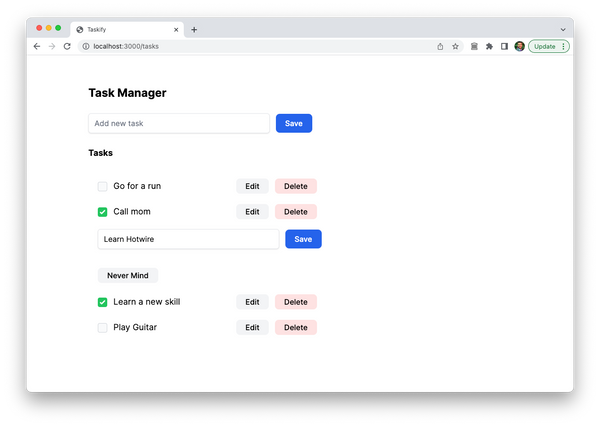Click the trash-like extension icon in toolbar
The image size is (600, 427).
point(474,46)
